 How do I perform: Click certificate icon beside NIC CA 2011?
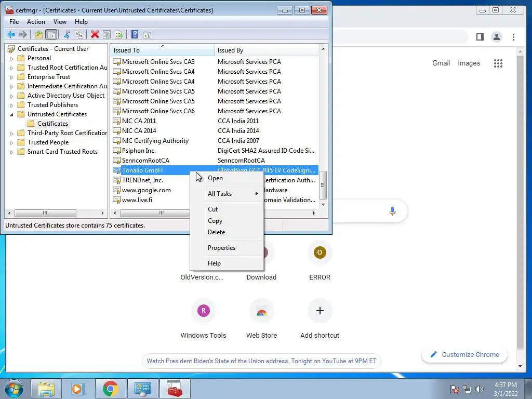pyautogui.click(x=117, y=121)
